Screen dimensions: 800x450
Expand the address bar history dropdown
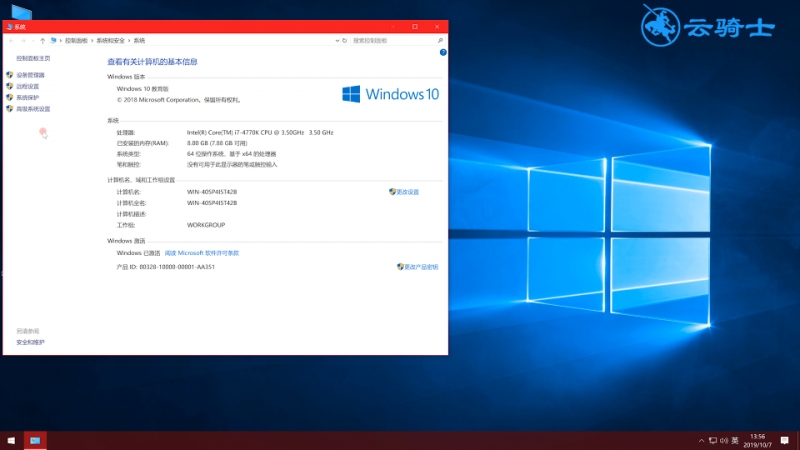(337, 40)
